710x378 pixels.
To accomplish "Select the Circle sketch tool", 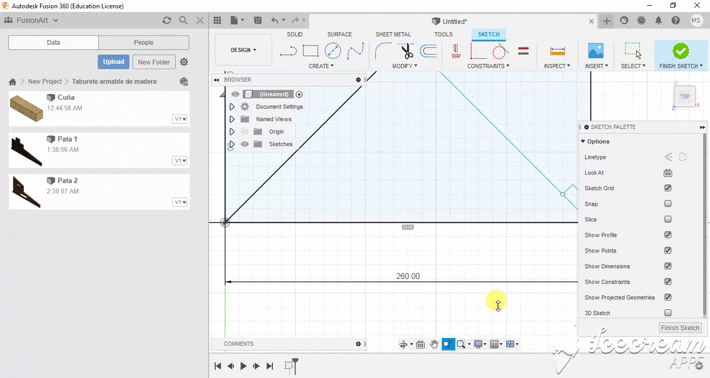I will 333,51.
